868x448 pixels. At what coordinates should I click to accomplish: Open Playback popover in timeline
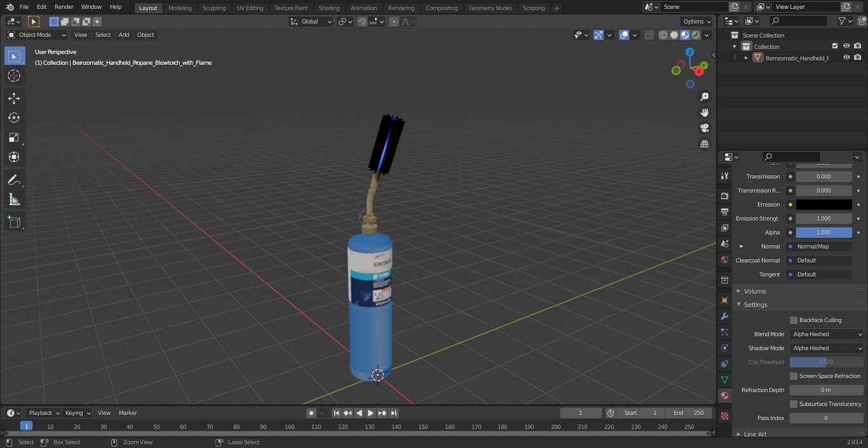pos(44,413)
